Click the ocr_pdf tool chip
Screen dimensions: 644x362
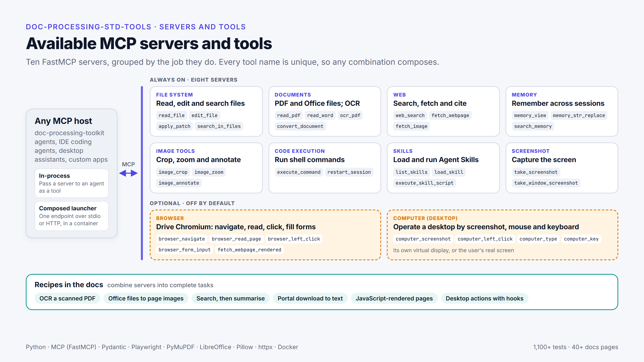[x=350, y=115]
